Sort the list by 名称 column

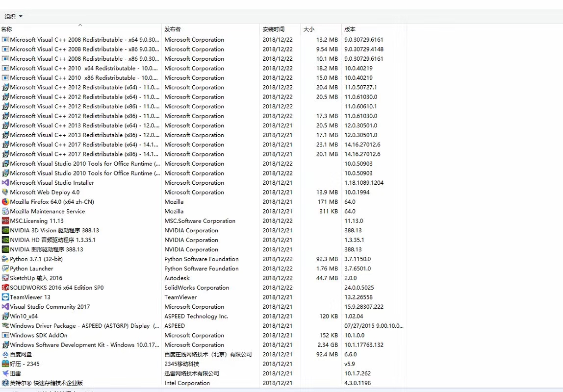7,29
